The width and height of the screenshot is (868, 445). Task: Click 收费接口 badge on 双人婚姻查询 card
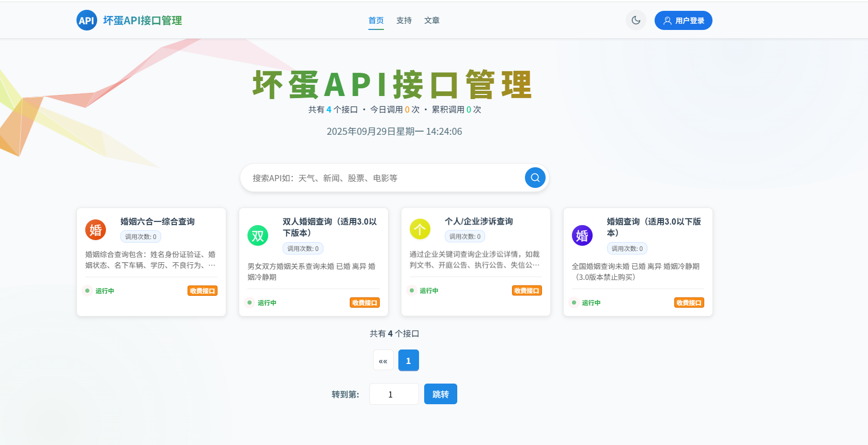tap(364, 303)
